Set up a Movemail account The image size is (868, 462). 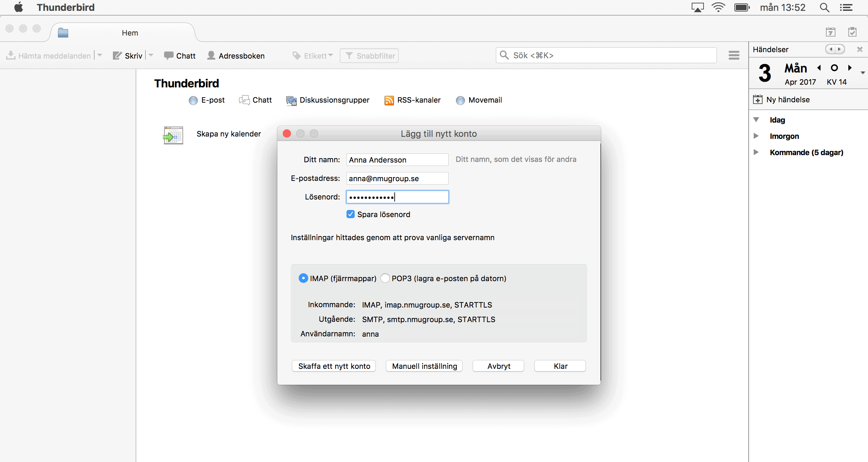(x=479, y=100)
